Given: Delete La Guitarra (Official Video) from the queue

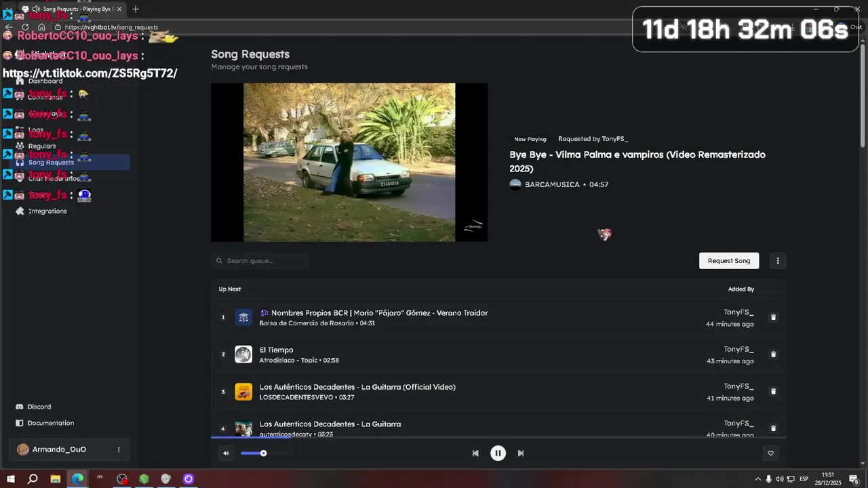Looking at the screenshot, I should pos(773,391).
